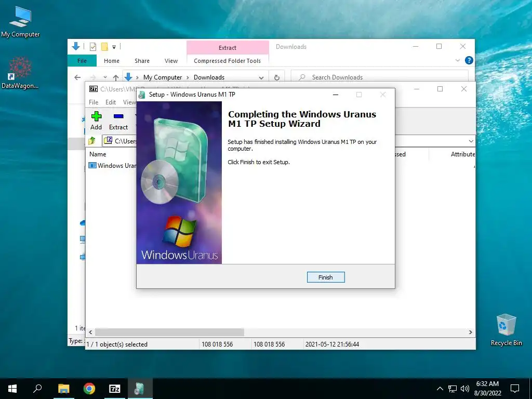Click the Extract contextual tab header
Viewport: 532px width, 399px height.
(228, 47)
